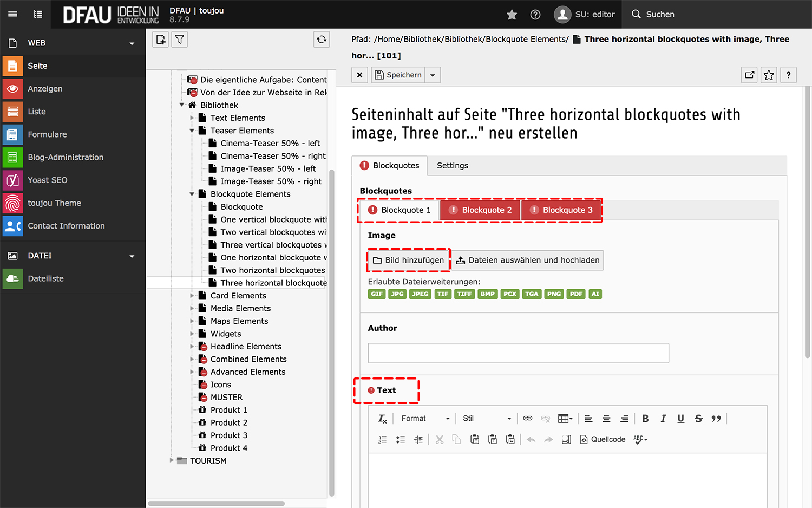812x508 pixels.
Task: Open the Contact Information module
Action: tap(73, 226)
